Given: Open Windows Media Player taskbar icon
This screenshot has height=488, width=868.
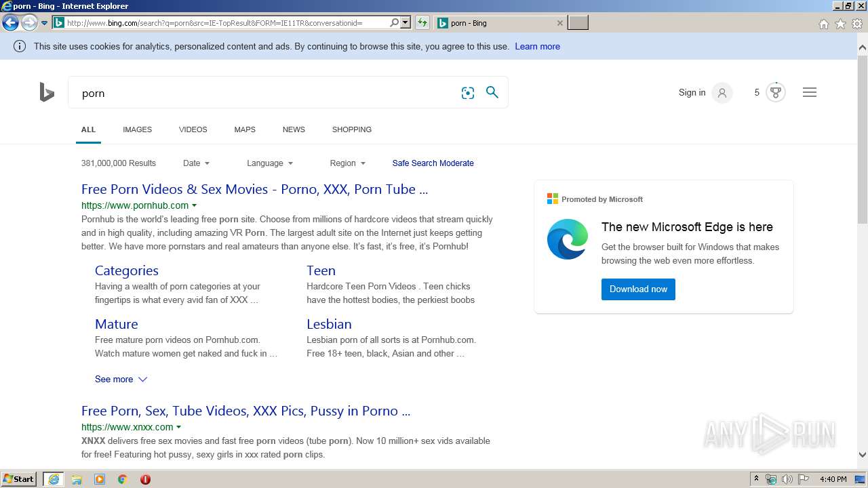Looking at the screenshot, I should pyautogui.click(x=100, y=479).
